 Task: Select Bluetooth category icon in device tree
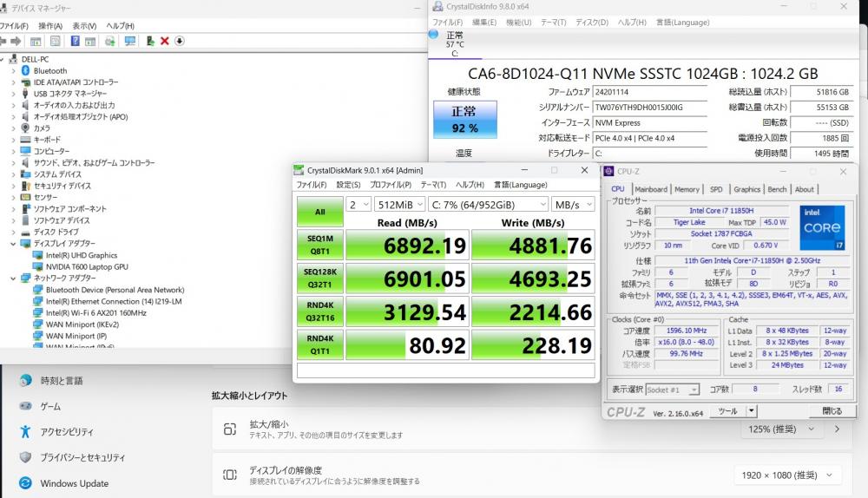[x=25, y=70]
